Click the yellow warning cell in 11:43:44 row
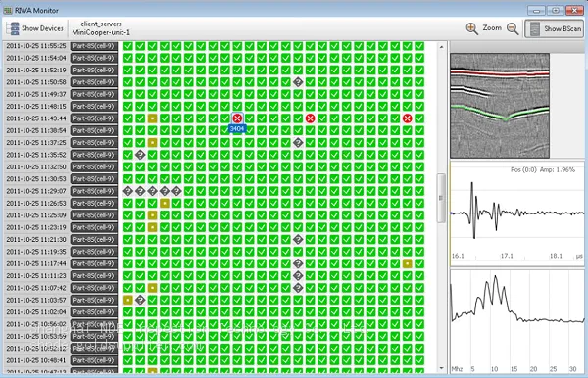588x378 pixels. tap(152, 118)
